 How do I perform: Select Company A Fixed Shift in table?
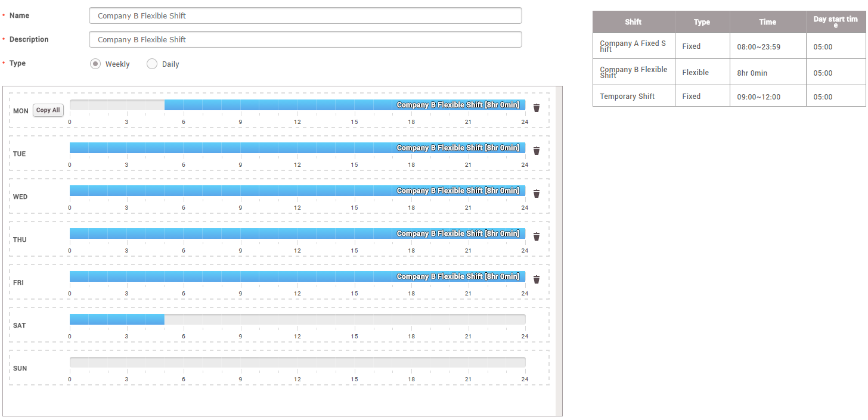click(x=633, y=46)
